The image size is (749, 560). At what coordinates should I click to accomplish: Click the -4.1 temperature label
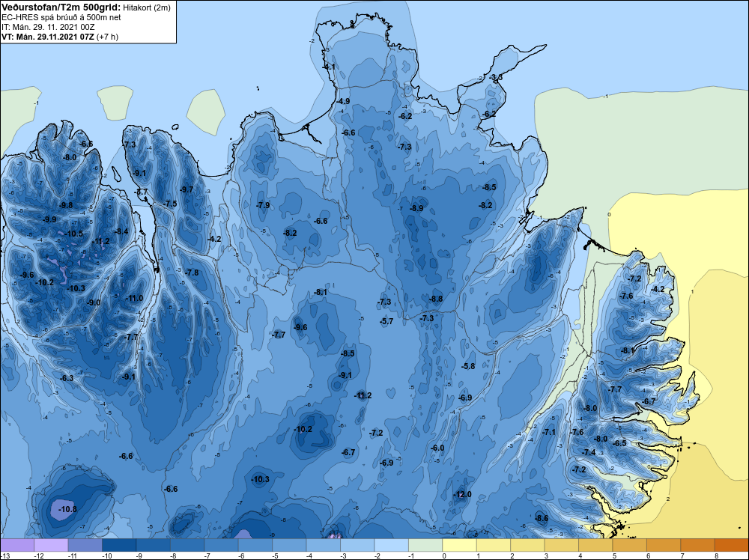tap(329, 67)
